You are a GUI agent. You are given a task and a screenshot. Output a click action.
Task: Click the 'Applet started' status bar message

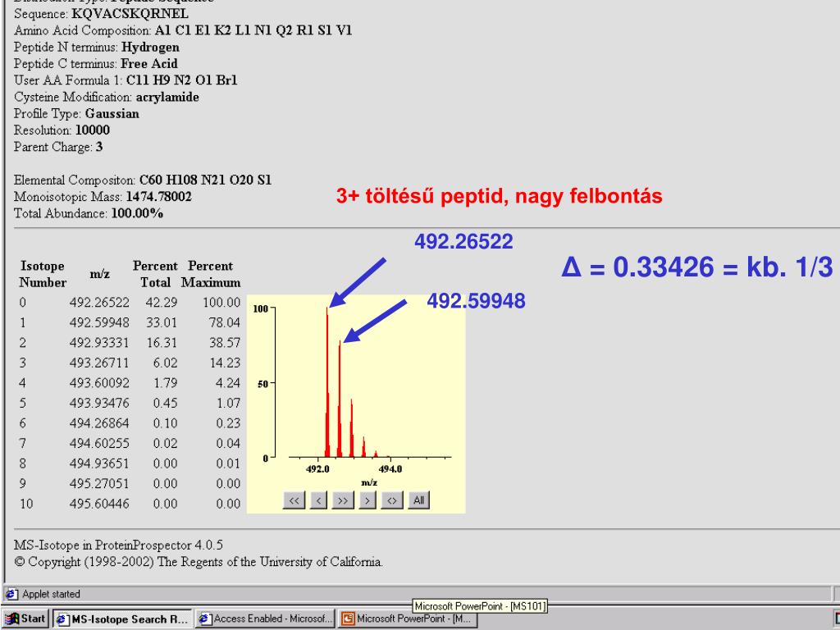51,594
